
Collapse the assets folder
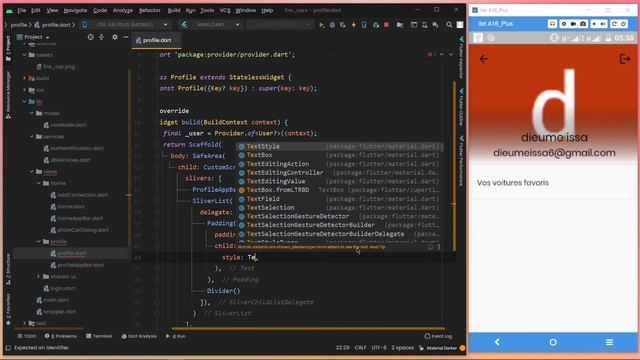24,55
